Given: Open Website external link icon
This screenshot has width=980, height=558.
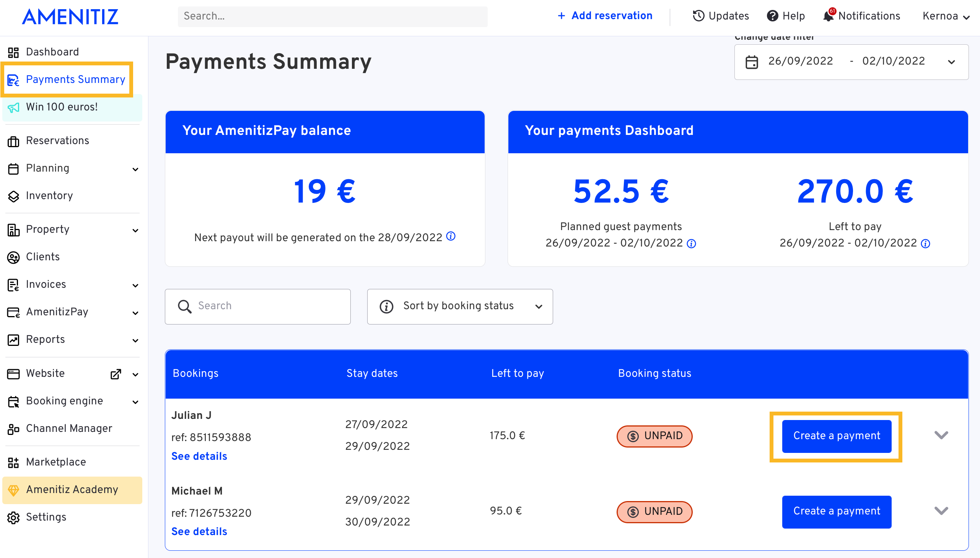Looking at the screenshot, I should [116, 375].
